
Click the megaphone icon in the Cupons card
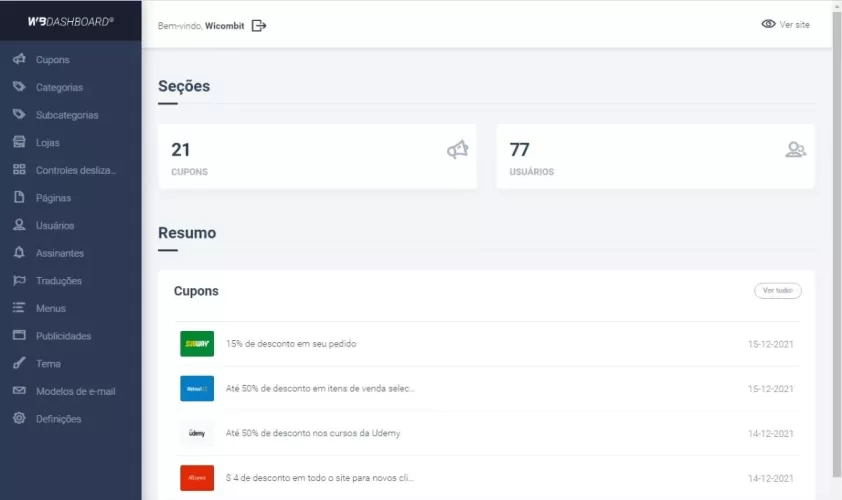tap(457, 150)
